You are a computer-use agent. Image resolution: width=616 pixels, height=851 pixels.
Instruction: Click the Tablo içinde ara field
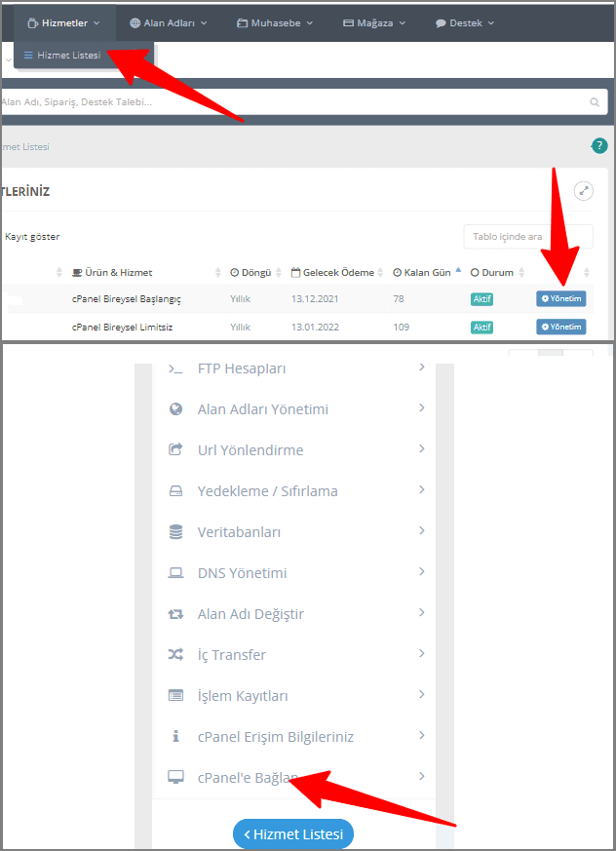tap(528, 237)
